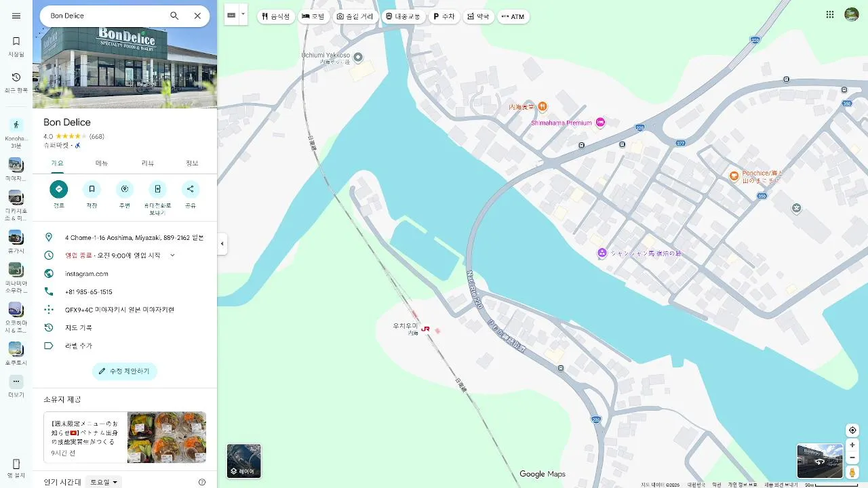Open the Layers (레이어) thumbnail
The width and height of the screenshot is (868, 488).
tap(243, 460)
